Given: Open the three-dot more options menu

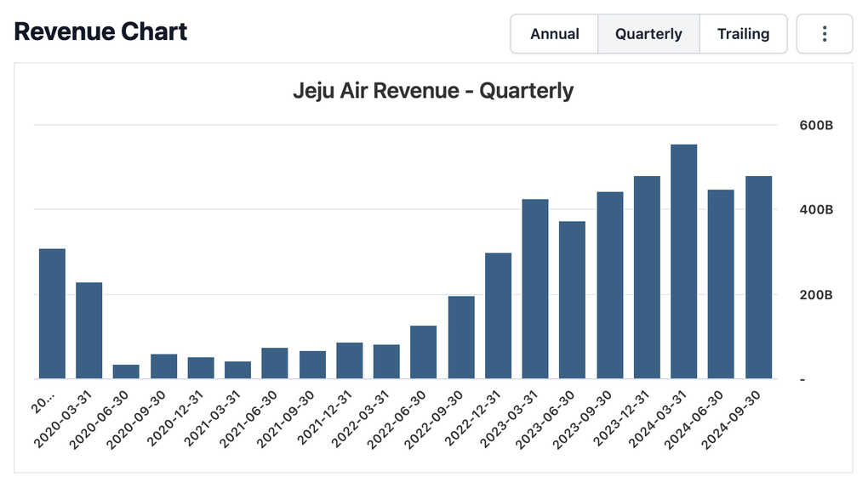Looking at the screenshot, I should pos(825,34).
